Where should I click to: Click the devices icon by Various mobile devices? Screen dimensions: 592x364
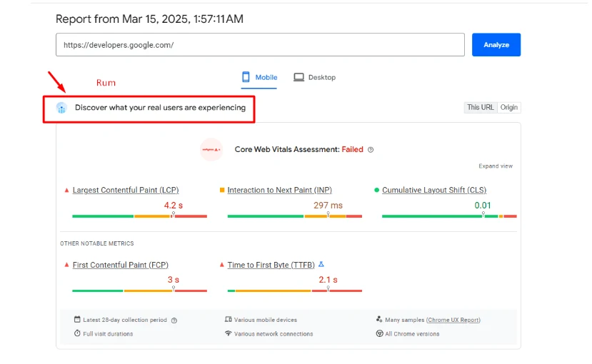(x=229, y=320)
